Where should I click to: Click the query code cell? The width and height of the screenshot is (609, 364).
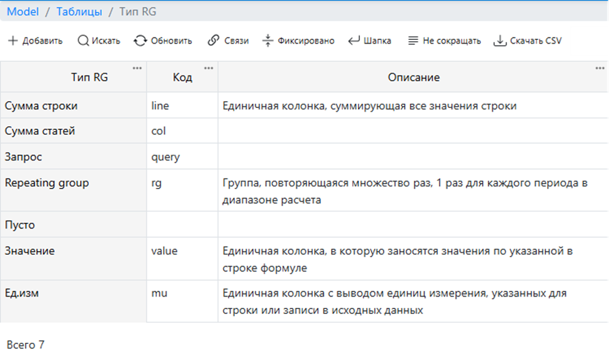166,157
